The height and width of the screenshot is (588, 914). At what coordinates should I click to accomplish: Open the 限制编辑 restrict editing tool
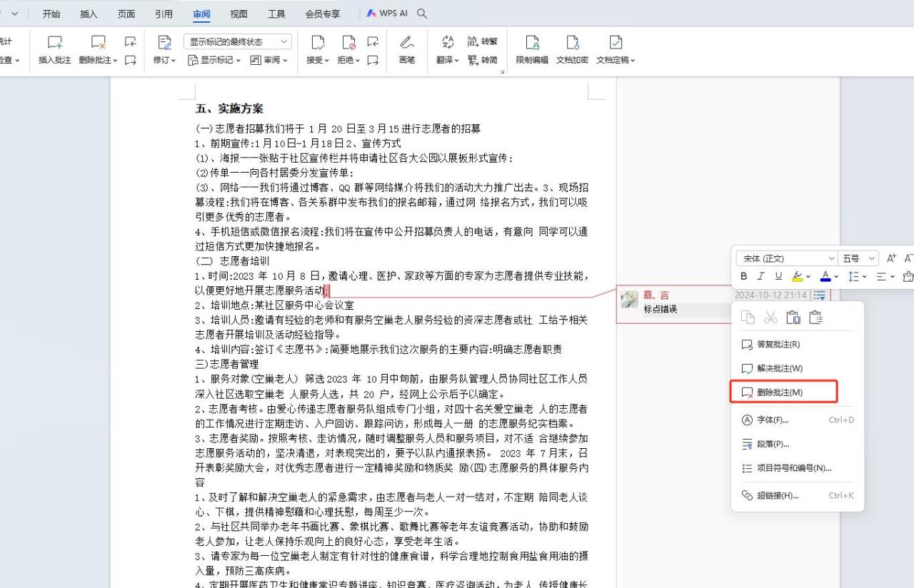pyautogui.click(x=532, y=44)
